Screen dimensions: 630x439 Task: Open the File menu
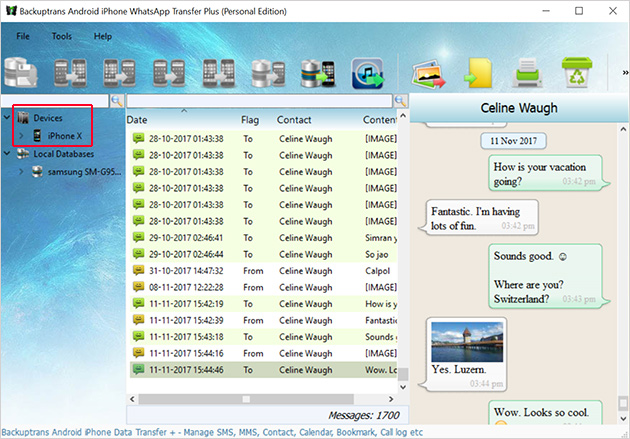pyautogui.click(x=23, y=36)
